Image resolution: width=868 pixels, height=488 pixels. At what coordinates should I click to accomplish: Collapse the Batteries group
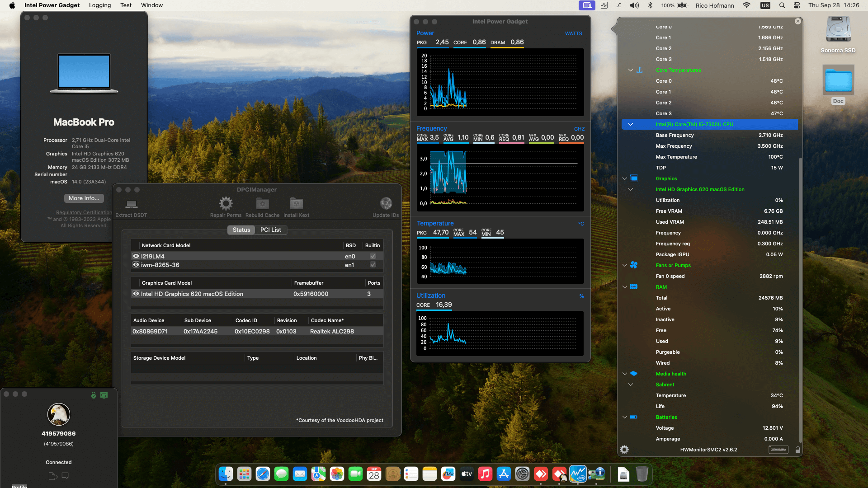(x=625, y=417)
